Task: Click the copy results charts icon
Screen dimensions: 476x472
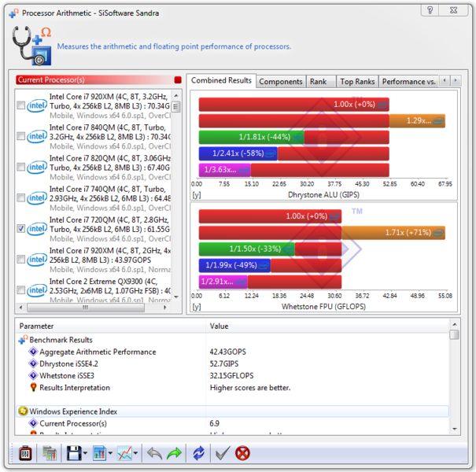Action: pos(50,453)
